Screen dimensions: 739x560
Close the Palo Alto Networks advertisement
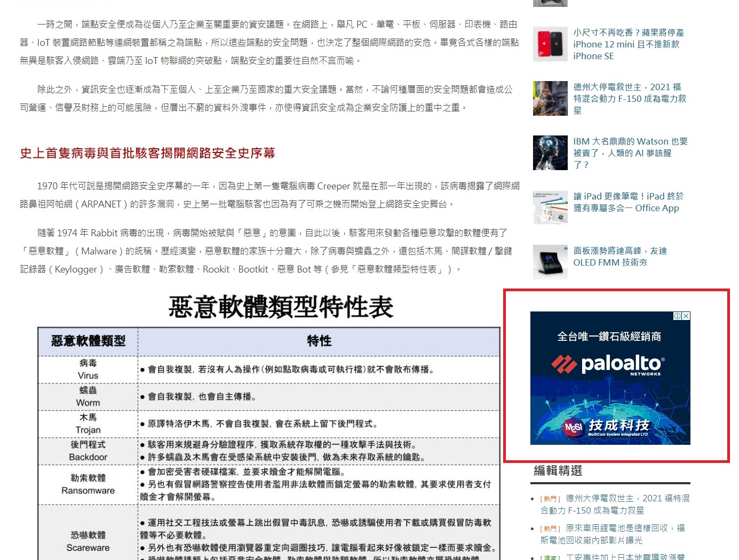686,316
